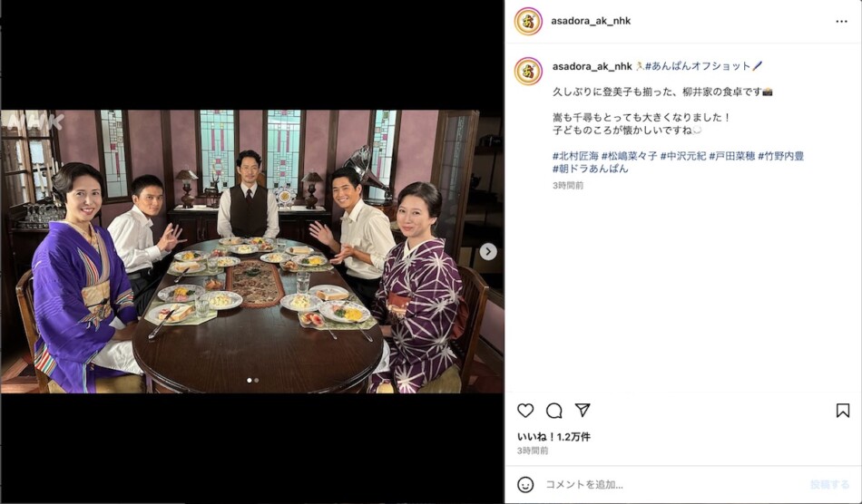Open the three-dot more options menu
The height and width of the screenshot is (504, 862).
842,22
